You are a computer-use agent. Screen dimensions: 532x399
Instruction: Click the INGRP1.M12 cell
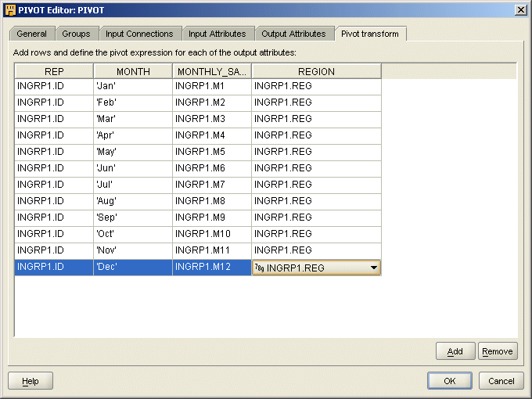[212, 268]
